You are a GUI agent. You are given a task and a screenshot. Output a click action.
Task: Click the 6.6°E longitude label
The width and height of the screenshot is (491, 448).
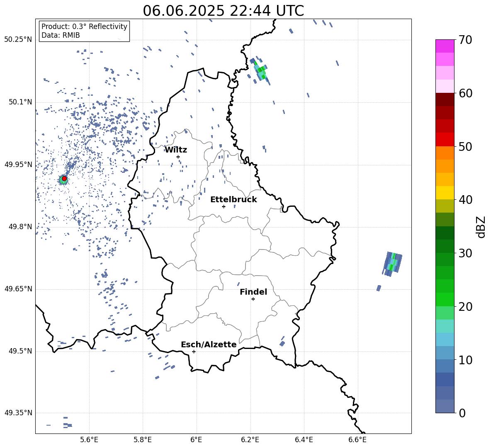point(357,440)
